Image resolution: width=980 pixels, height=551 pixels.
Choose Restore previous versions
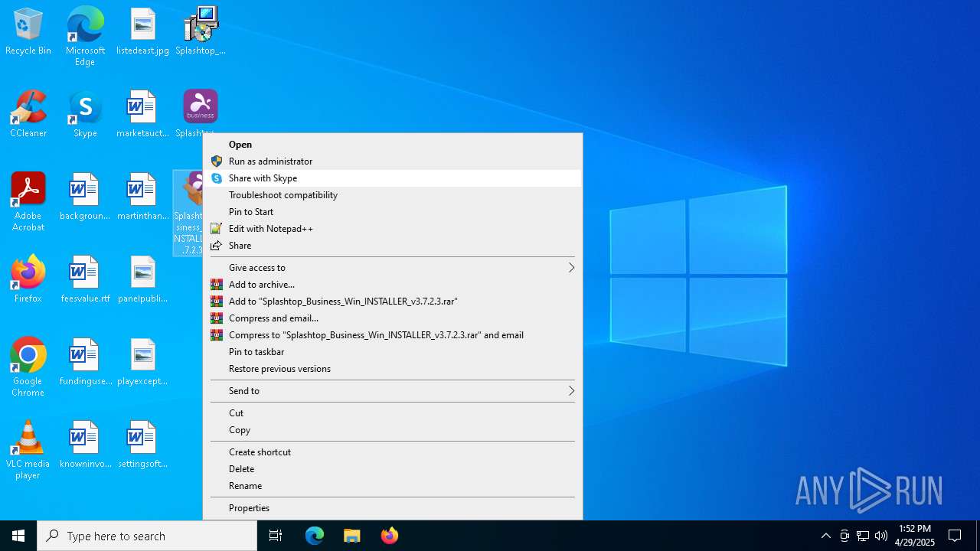(393, 369)
